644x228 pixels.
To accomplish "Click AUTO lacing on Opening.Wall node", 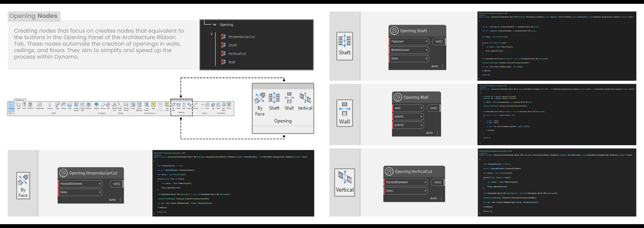I will point(429,133).
